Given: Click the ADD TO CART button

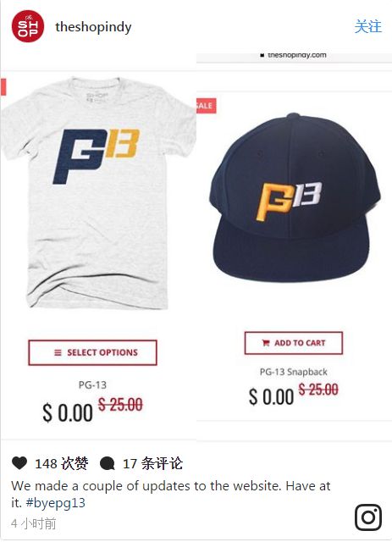Looking at the screenshot, I should pyautogui.click(x=294, y=343).
